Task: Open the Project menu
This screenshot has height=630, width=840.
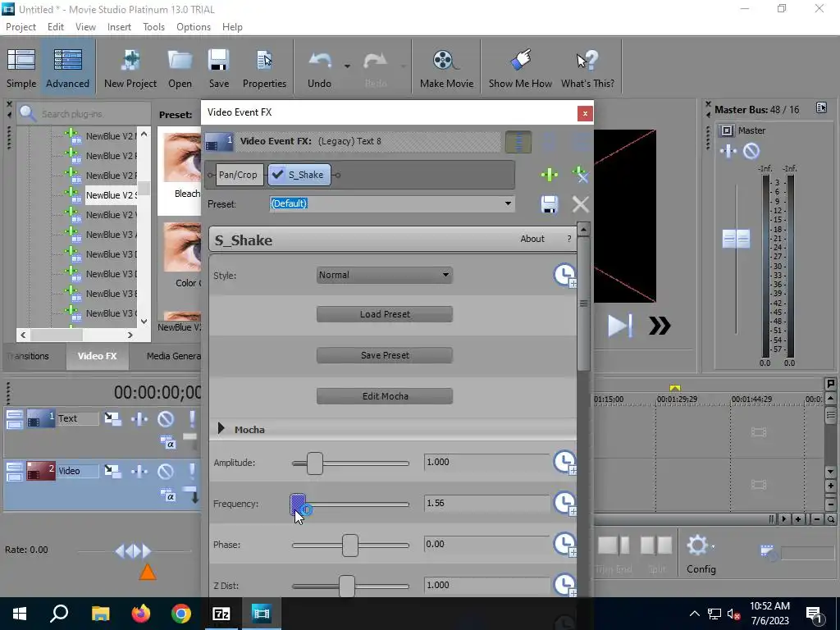Action: [21, 27]
